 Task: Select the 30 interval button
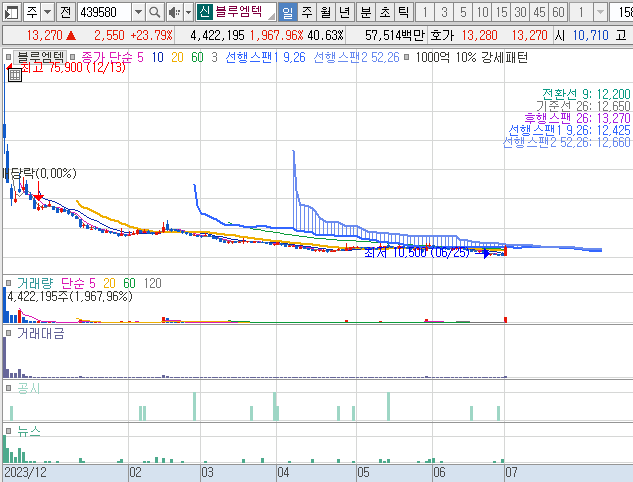pos(520,13)
